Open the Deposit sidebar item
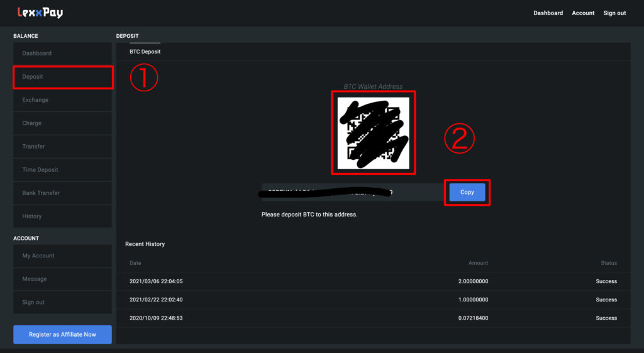This screenshot has width=644, height=353. pos(62,77)
